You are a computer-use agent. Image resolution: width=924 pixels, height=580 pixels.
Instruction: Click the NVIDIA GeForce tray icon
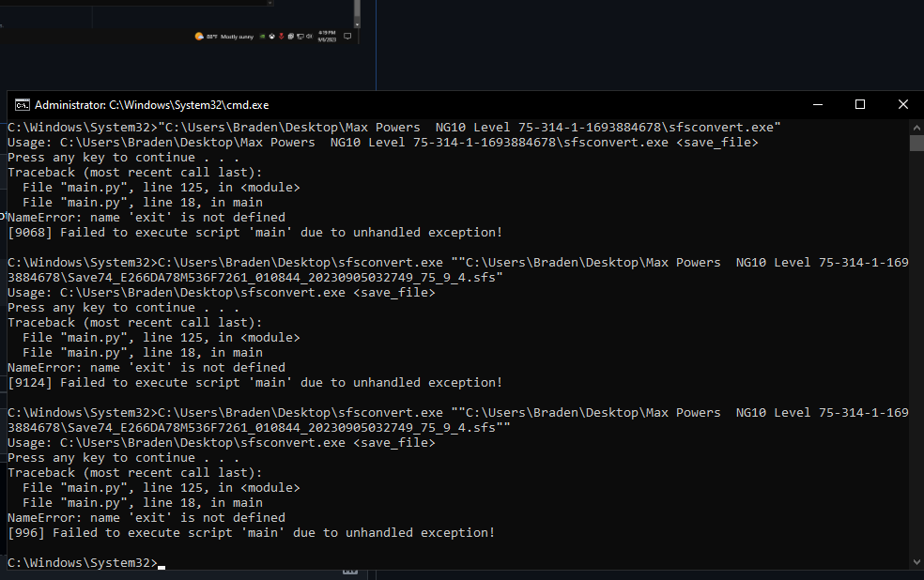261,36
